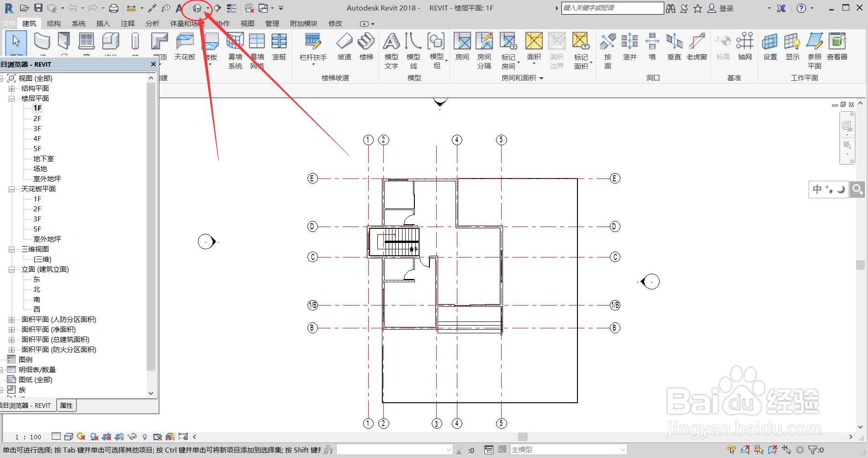Switch to the 属性 panel tab
This screenshot has height=458, width=868.
[66, 405]
